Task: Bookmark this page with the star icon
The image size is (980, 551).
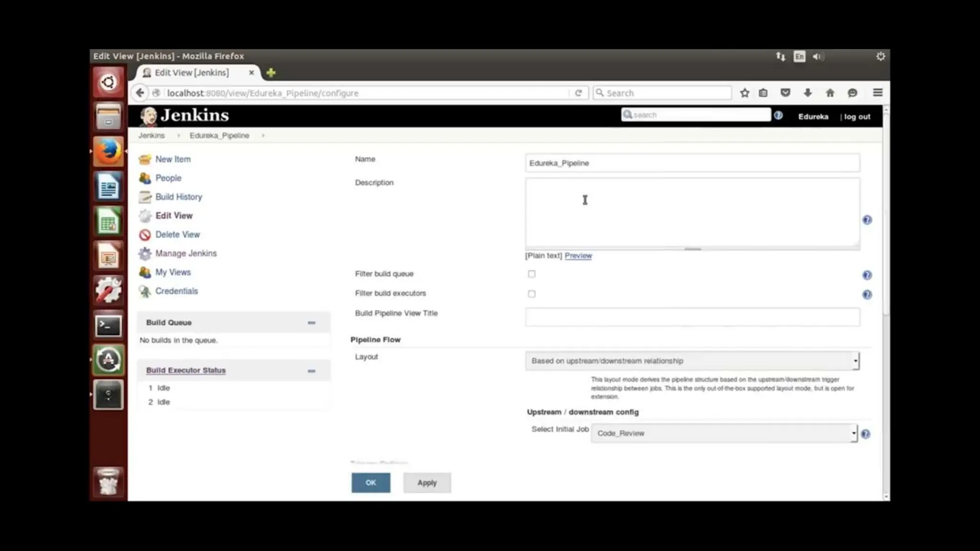Action: [x=745, y=93]
